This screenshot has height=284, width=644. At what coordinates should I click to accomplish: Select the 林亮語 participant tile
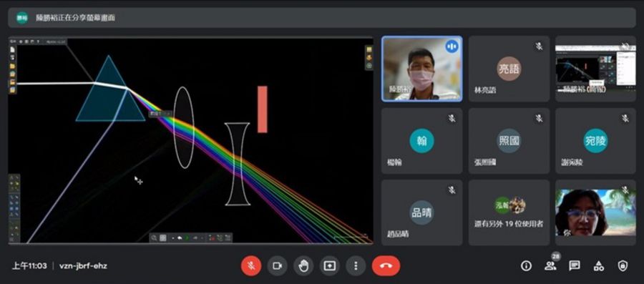[x=509, y=69]
